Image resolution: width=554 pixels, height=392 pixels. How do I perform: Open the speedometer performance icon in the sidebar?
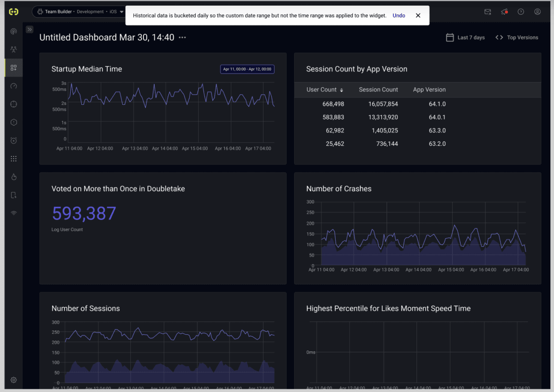point(13,86)
